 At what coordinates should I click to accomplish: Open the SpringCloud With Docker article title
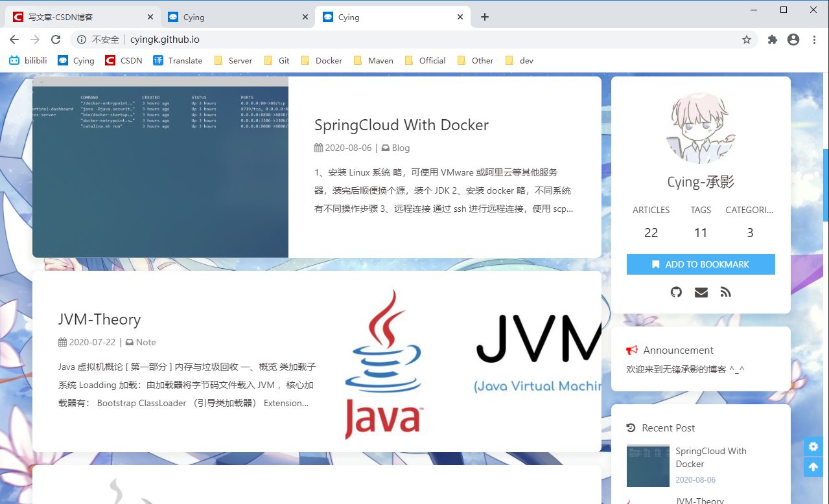pos(401,125)
